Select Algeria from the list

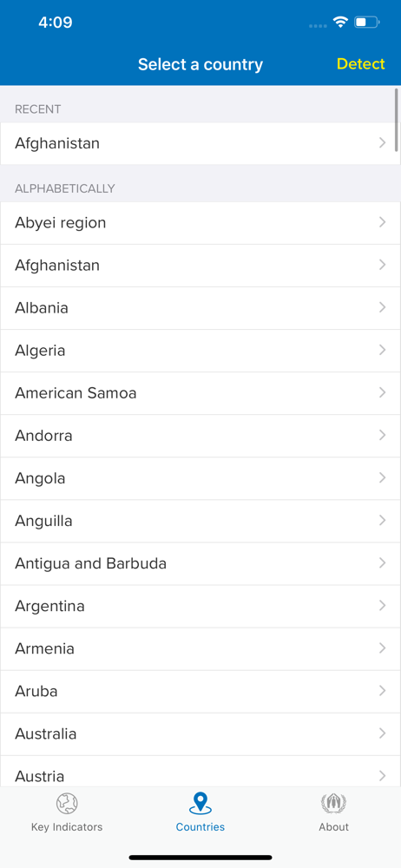(200, 351)
